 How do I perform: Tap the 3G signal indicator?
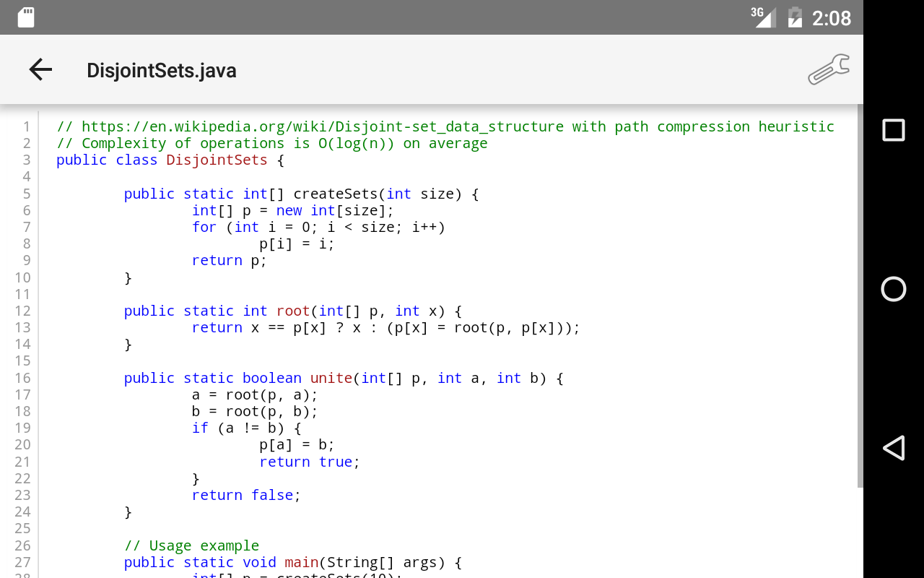click(762, 17)
